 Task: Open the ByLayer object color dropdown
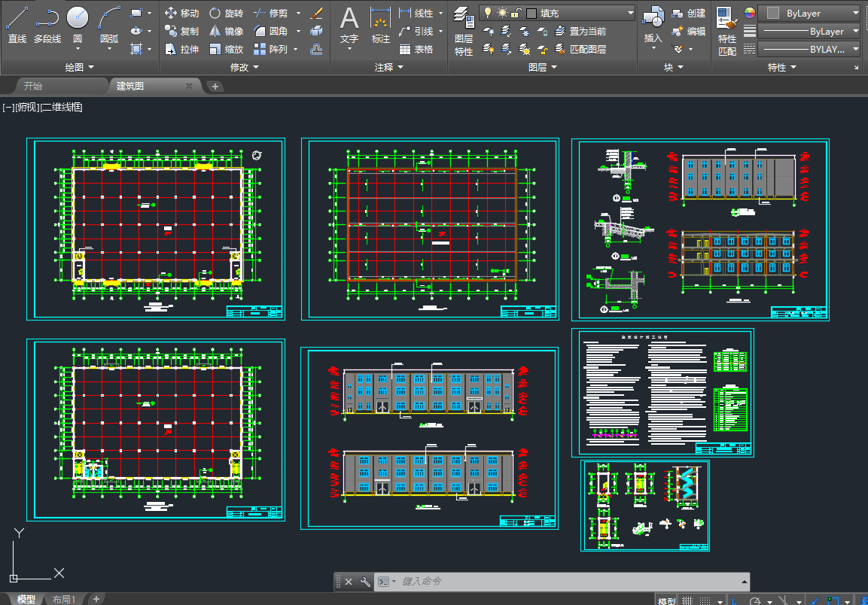pos(809,13)
